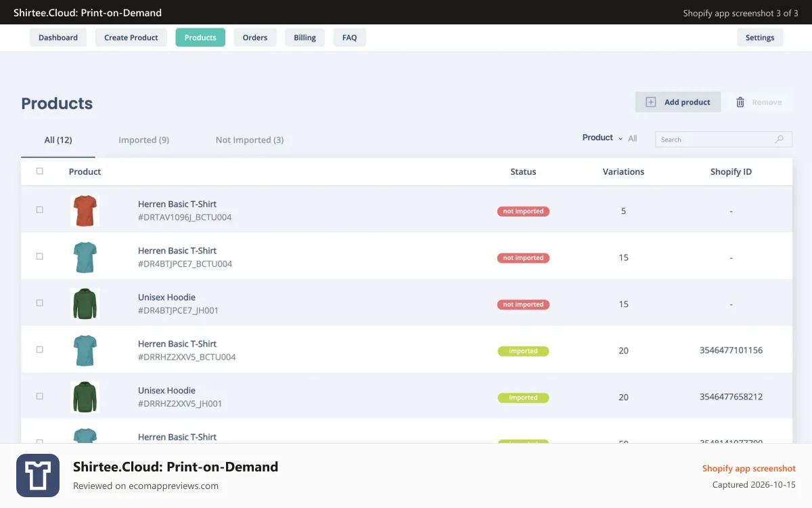
Task: Check the row for #DRRHZ2XXV5_JH001
Action: point(39,396)
